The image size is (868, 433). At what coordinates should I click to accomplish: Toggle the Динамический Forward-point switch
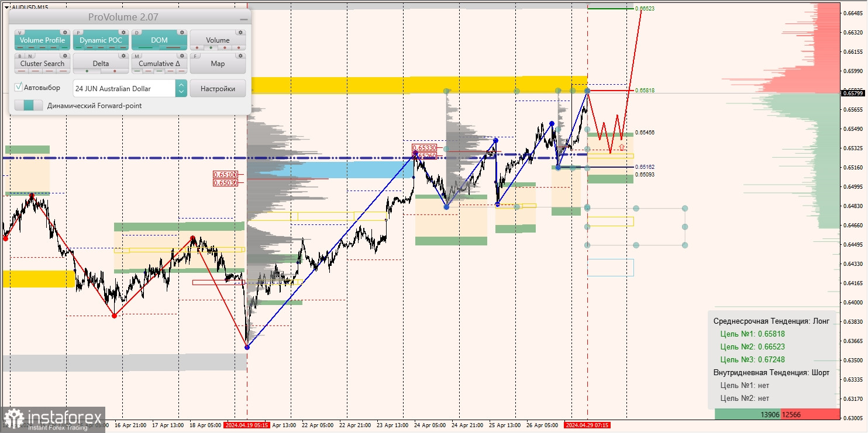(x=29, y=105)
